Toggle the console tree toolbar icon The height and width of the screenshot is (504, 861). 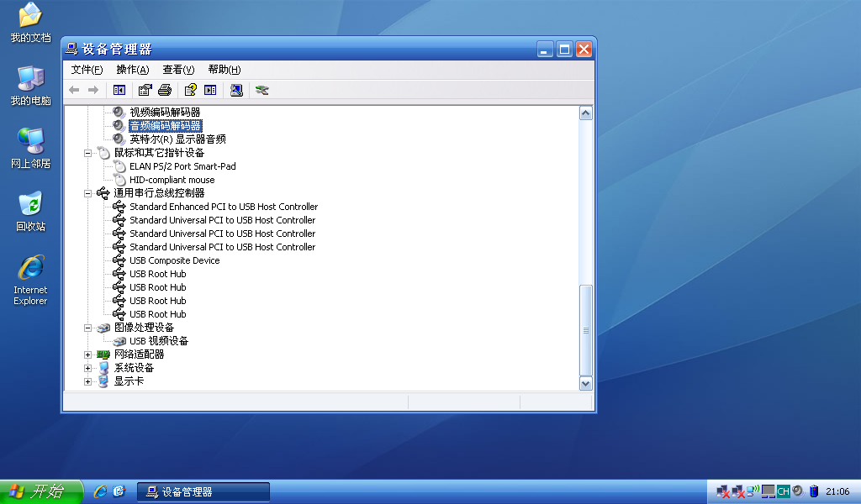click(x=119, y=90)
